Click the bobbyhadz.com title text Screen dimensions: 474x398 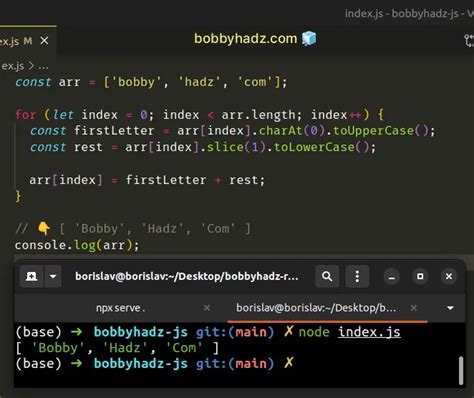[x=245, y=39]
